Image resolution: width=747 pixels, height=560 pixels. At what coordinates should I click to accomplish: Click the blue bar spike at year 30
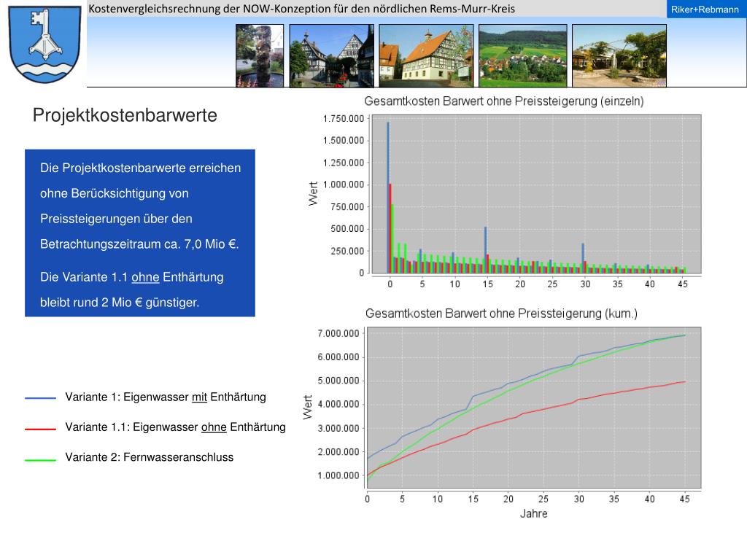tap(583, 258)
